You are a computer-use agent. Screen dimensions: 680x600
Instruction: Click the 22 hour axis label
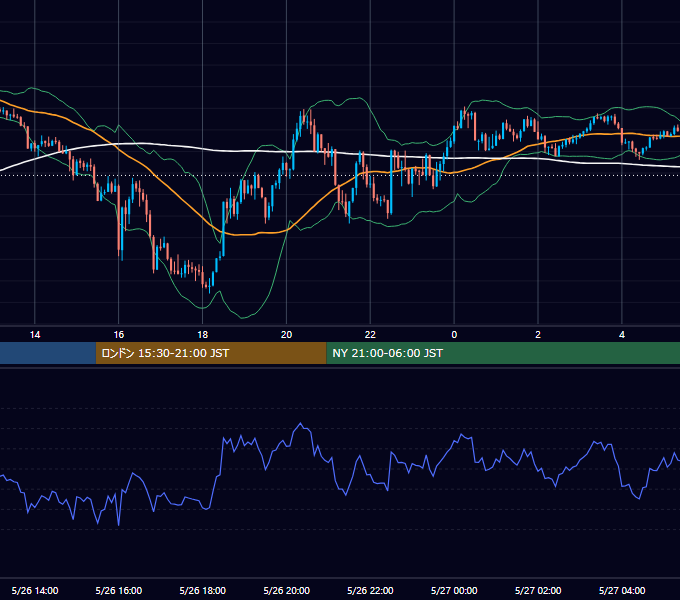(x=370, y=335)
